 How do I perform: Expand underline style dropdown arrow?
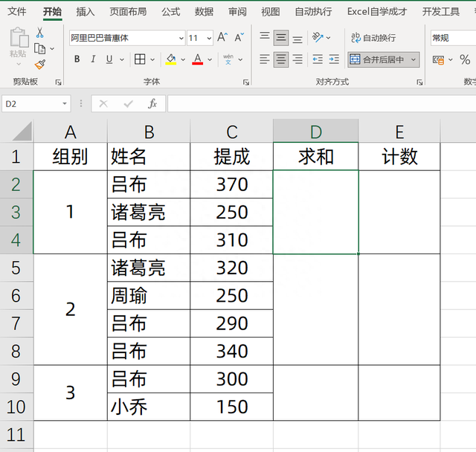122,59
